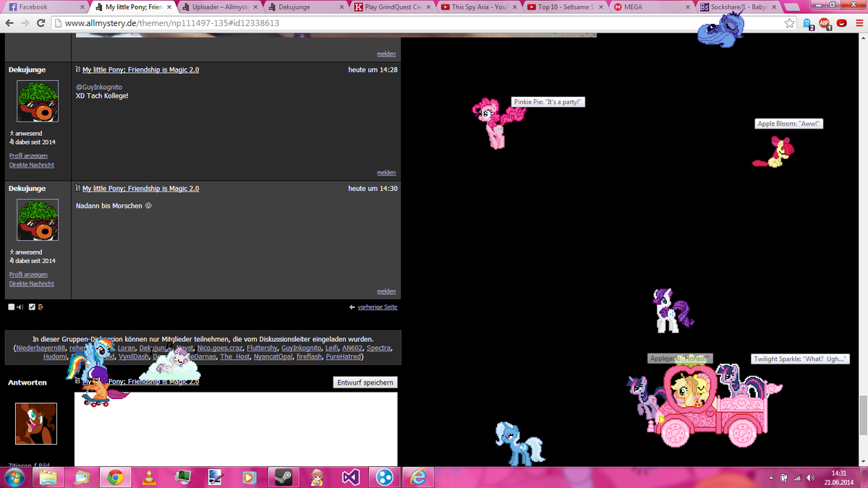Click the Rarity pony sprite
This screenshot has height=488, width=868.
pos(673,311)
